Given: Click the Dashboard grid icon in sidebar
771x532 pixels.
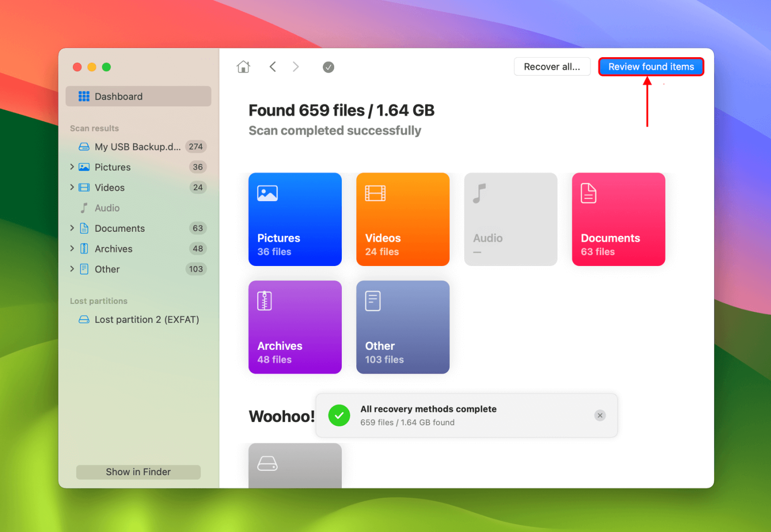Looking at the screenshot, I should pos(83,96).
